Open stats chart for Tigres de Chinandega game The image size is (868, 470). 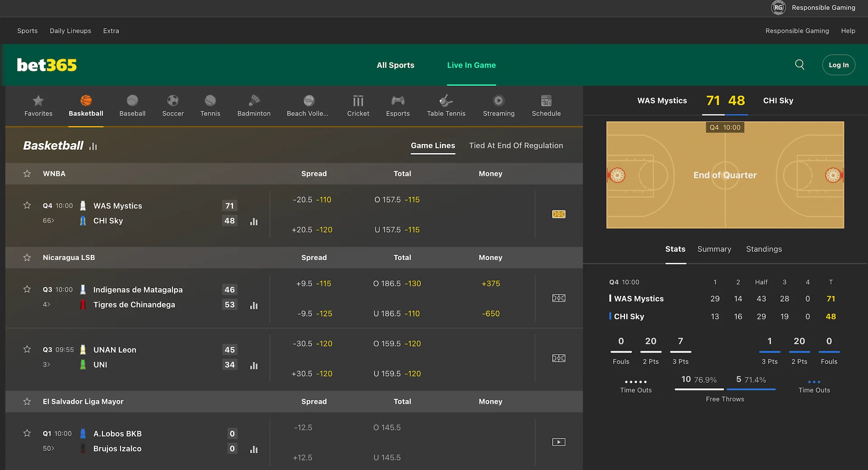coord(254,306)
